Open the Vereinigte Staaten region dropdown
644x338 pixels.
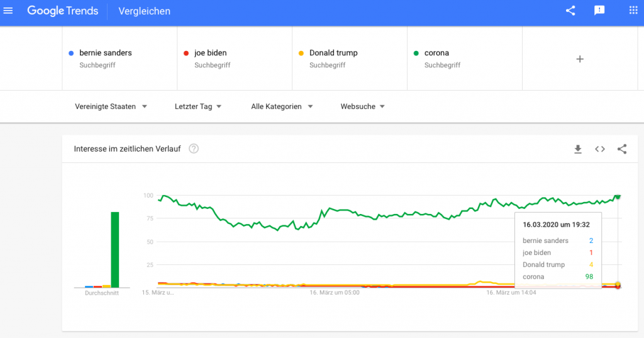coord(111,106)
